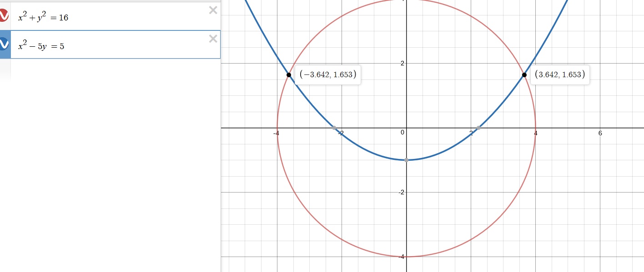Toggle visibility of the blue parabola expression
This screenshot has height=272, width=644.
4,44
